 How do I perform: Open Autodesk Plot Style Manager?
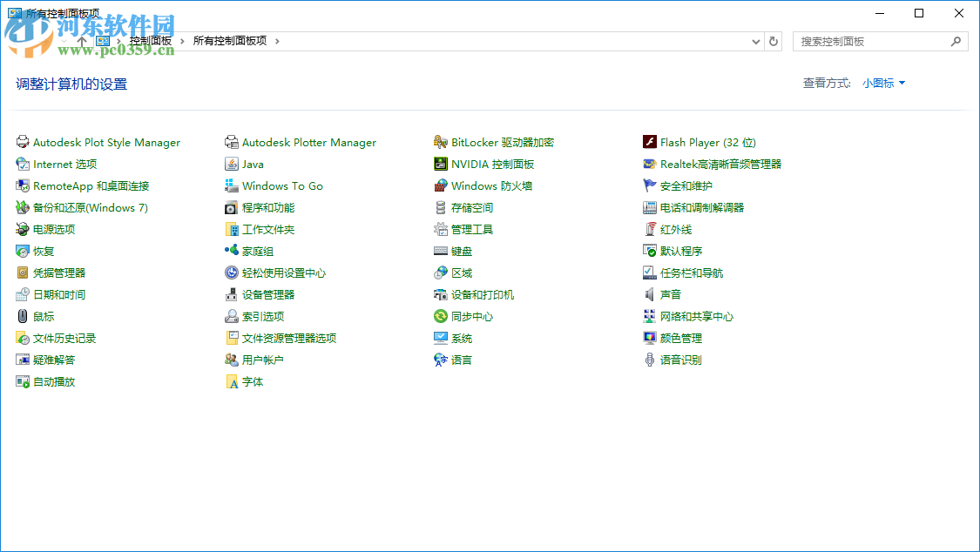pyautogui.click(x=106, y=142)
